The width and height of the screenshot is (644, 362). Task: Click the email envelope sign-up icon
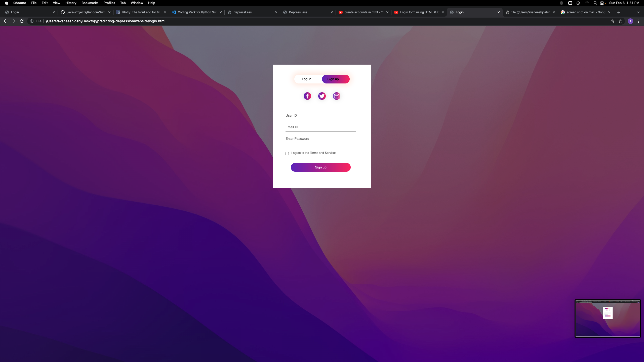[336, 96]
